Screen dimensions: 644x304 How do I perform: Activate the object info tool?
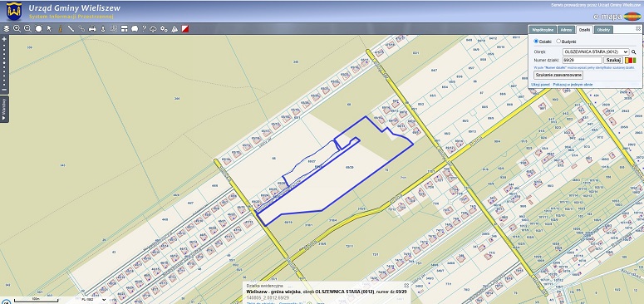pos(60,29)
